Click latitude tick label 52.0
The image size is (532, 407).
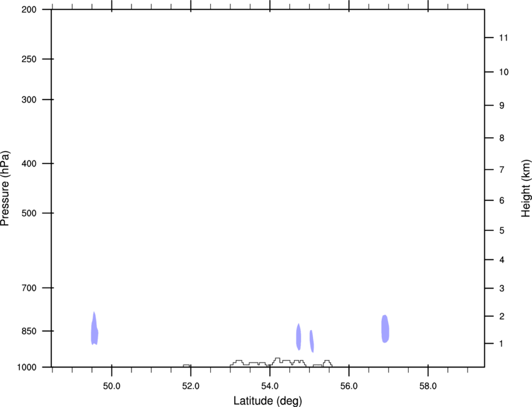click(191, 386)
